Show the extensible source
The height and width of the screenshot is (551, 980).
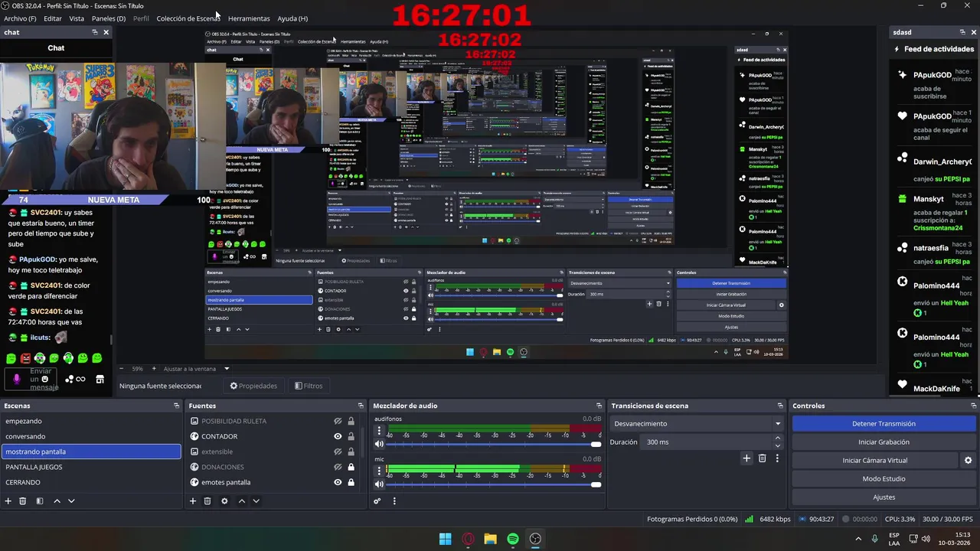338,452
